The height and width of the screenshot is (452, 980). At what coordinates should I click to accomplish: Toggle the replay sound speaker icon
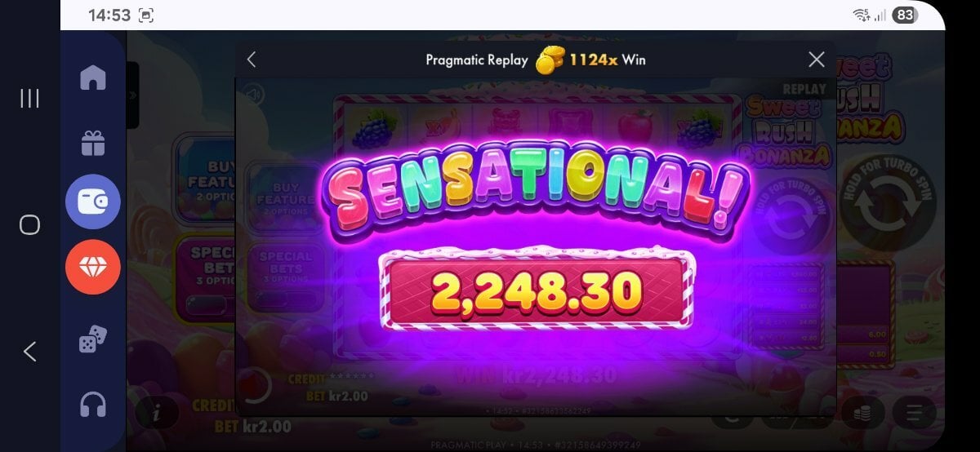click(254, 96)
